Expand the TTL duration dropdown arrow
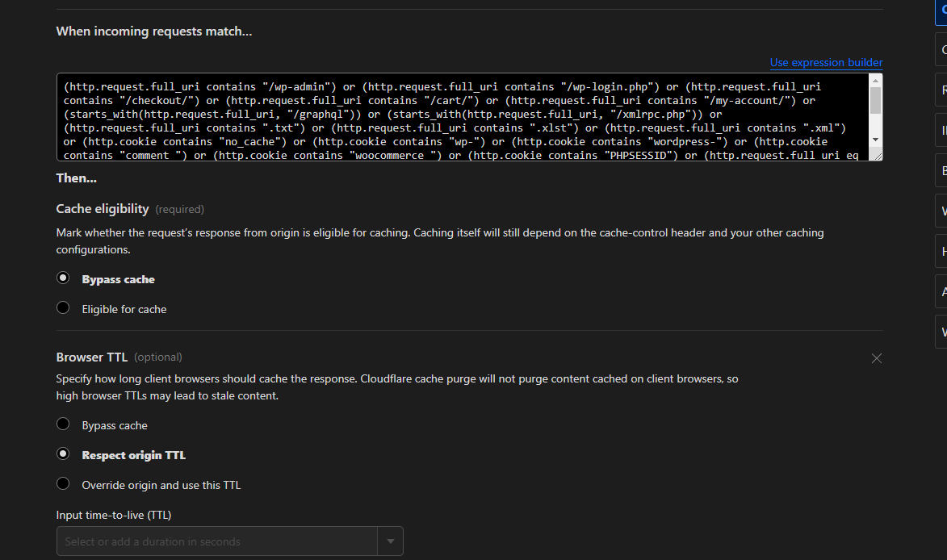947x560 pixels. point(391,541)
